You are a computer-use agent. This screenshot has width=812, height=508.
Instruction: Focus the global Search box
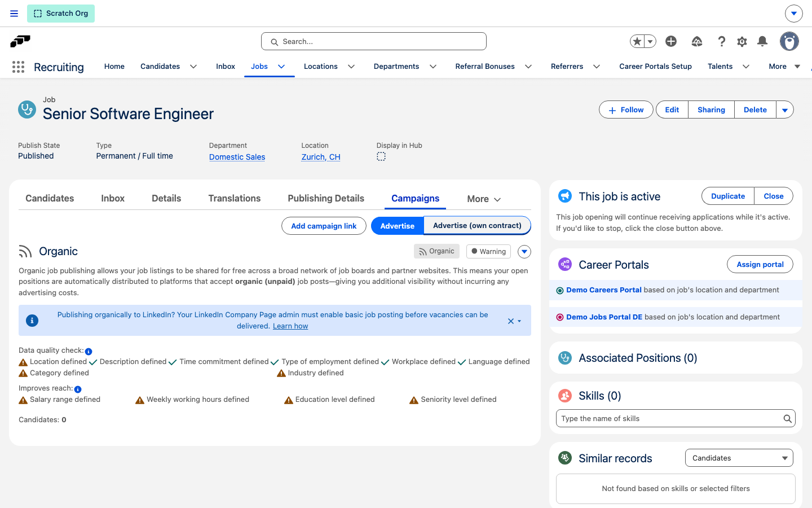pos(374,41)
